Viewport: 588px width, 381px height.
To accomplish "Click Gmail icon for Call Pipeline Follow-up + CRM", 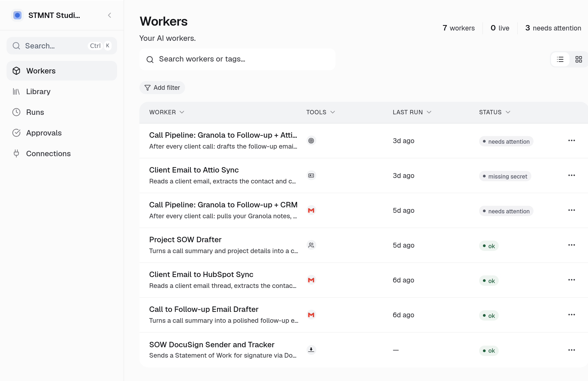I will [311, 210].
